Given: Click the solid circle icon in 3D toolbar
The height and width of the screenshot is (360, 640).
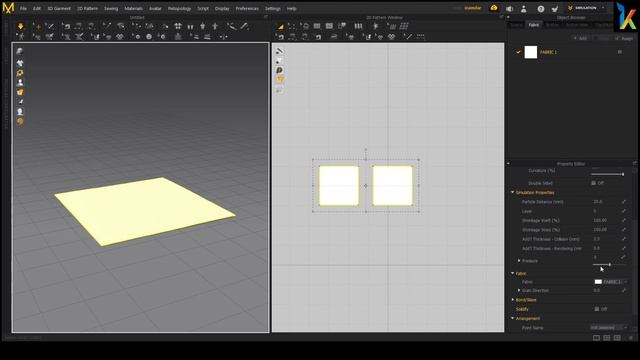Looking at the screenshot, I should [x=149, y=37].
